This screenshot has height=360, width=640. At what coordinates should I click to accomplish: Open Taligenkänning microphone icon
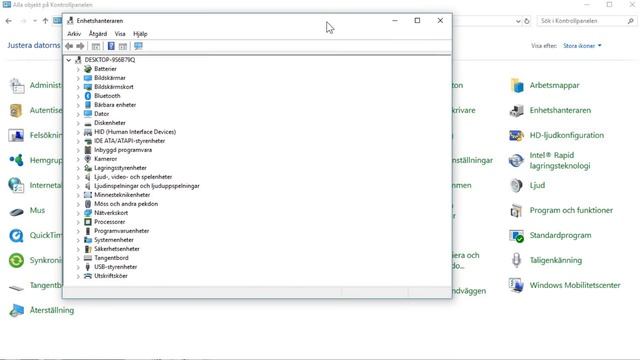pos(517,260)
